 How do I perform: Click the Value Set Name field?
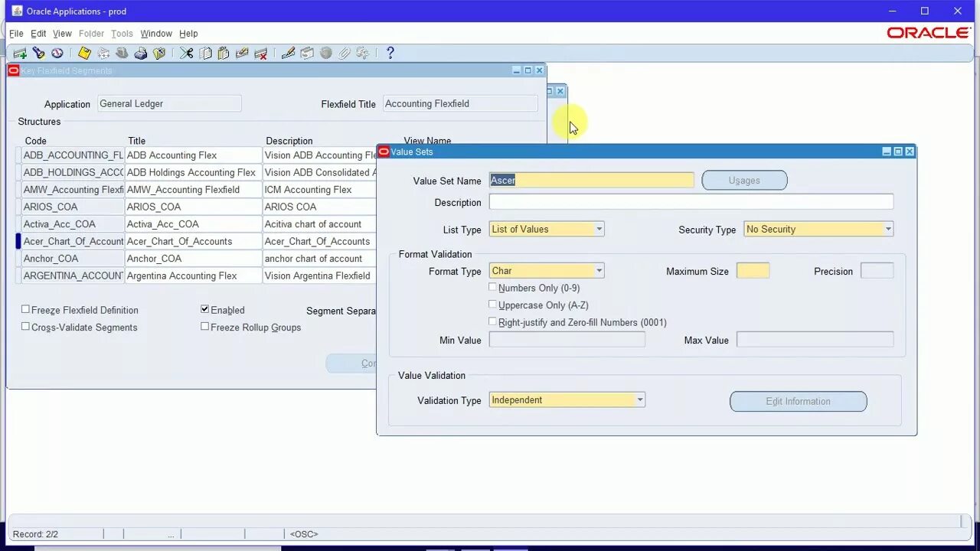click(592, 181)
